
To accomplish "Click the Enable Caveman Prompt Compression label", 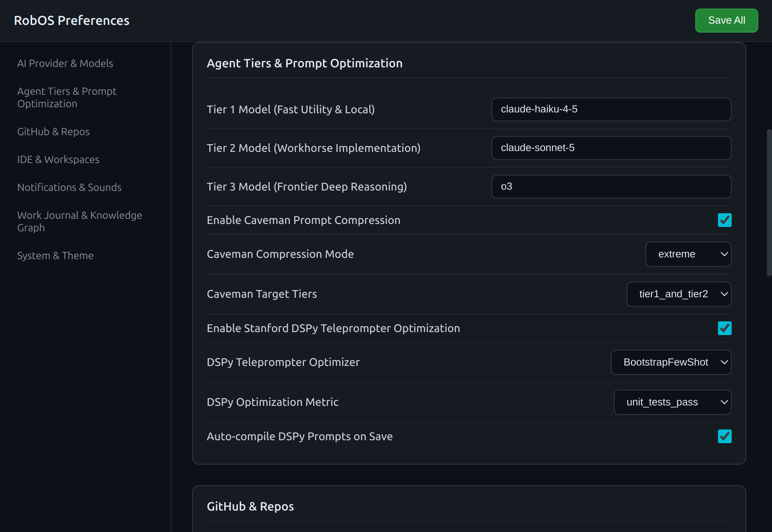I will (304, 220).
